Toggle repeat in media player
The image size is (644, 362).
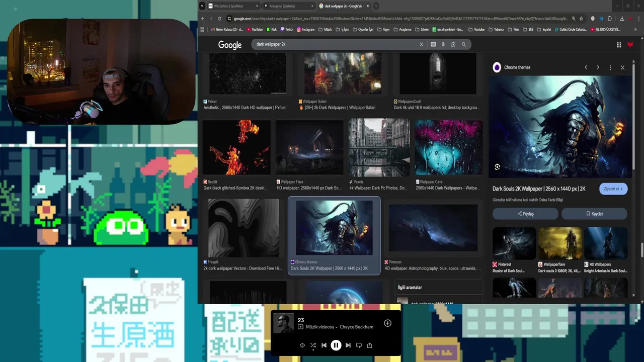[359, 345]
